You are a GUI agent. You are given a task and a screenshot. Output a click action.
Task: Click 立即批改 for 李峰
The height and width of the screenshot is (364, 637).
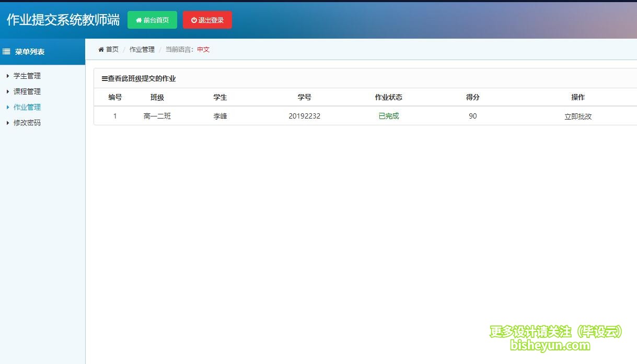578,116
